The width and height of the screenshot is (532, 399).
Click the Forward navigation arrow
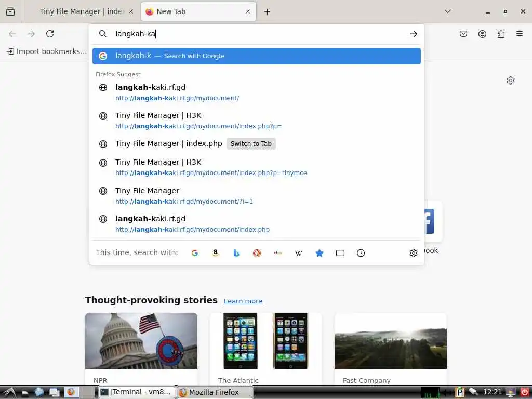(x=31, y=34)
